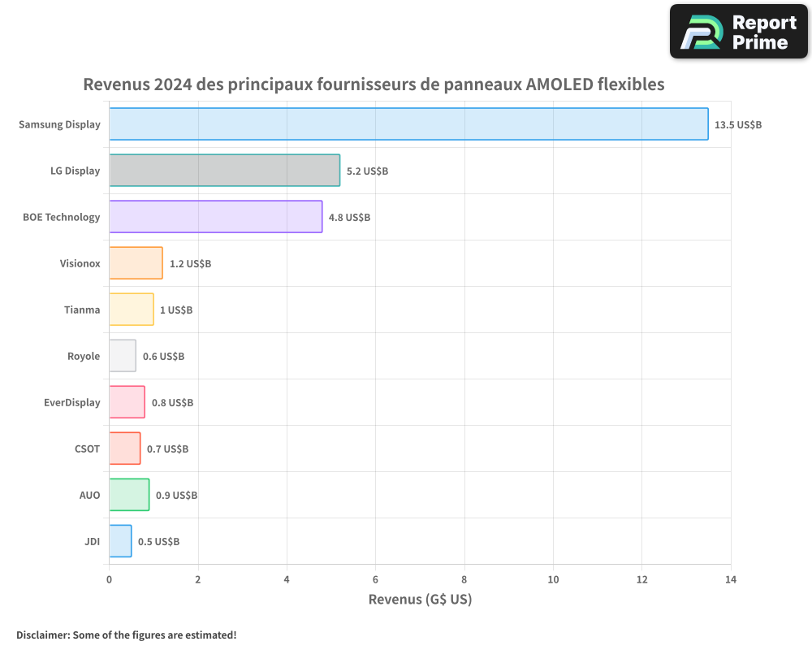
Task: Click the green AUO bar
Action: (129, 495)
